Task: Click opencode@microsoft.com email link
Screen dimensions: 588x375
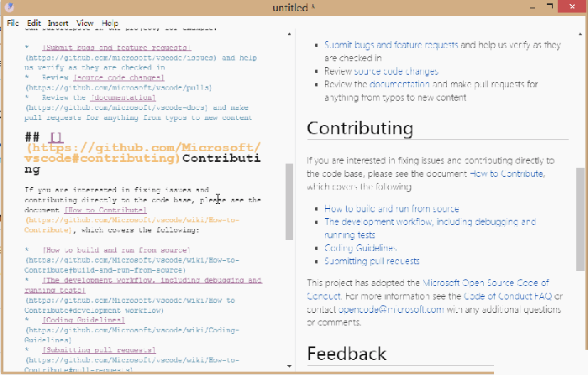Action: [391, 310]
